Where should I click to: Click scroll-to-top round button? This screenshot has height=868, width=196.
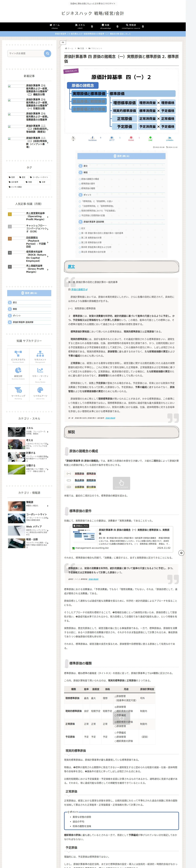[181, 553]
